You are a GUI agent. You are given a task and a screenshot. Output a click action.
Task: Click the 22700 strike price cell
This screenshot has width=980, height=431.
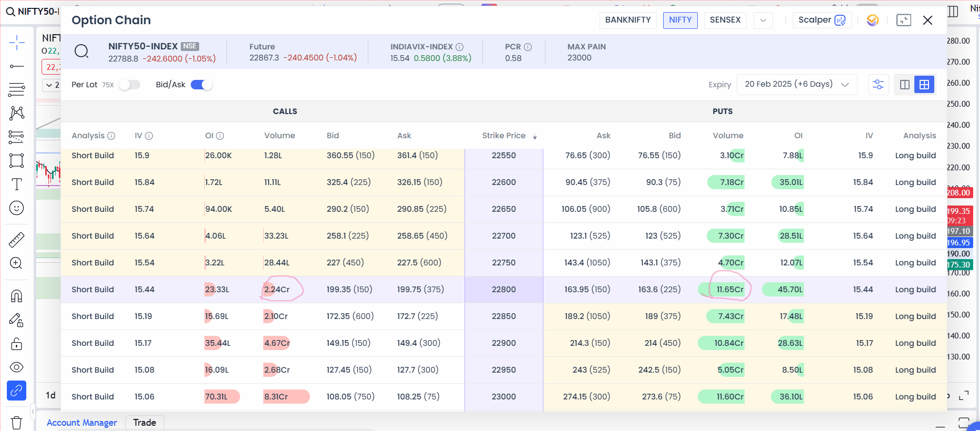pos(504,236)
